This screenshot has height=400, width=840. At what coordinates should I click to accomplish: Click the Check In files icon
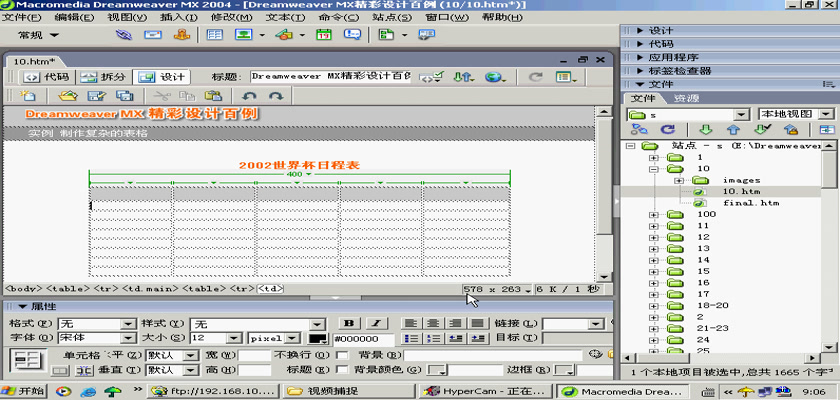[x=790, y=129]
